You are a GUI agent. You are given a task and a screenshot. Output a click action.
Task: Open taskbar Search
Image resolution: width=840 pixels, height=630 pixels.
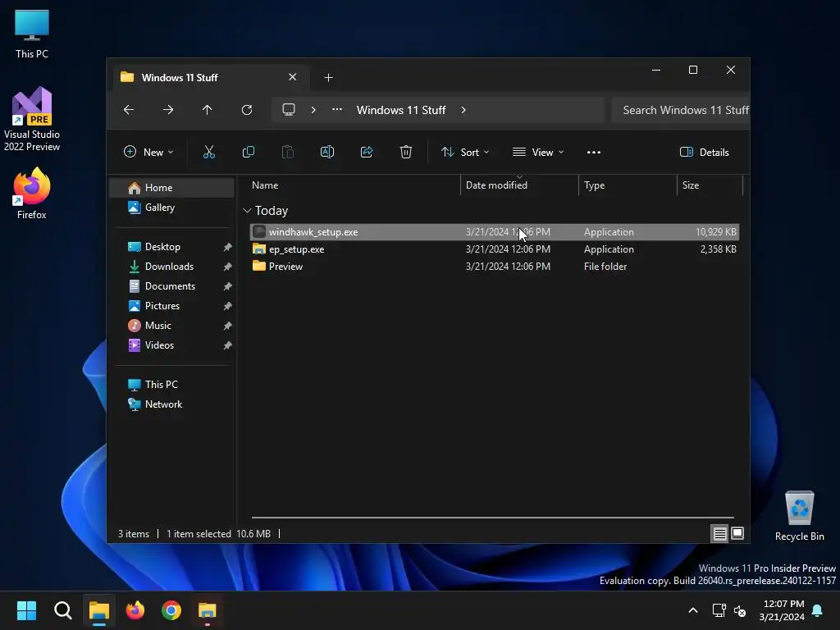pyautogui.click(x=62, y=610)
